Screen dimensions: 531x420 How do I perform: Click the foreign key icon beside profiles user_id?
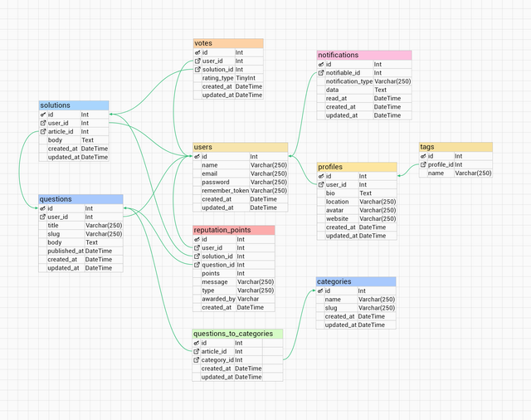tap(321, 184)
